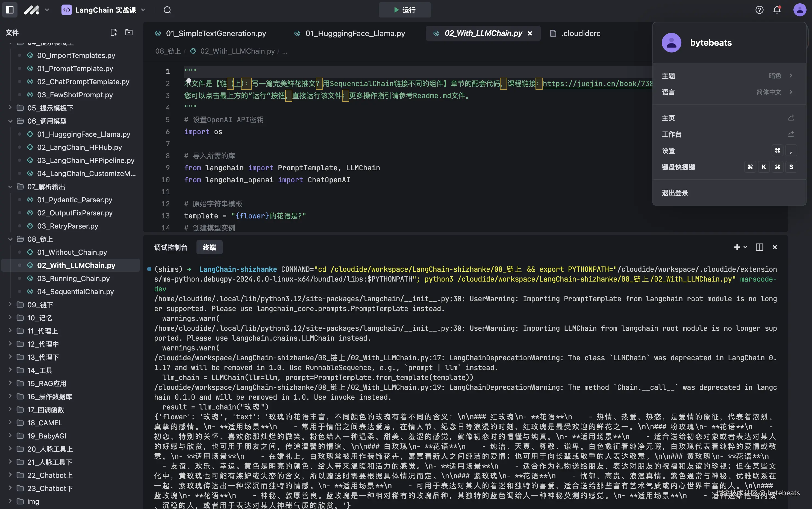Screen dimensions: 812x509
Task: Open 02_LangChain_HFHub.py file
Action: click(x=71, y=147)
